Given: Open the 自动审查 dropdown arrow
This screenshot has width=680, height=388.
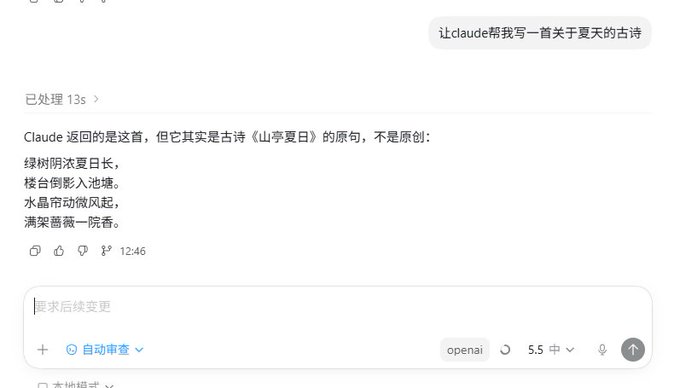Looking at the screenshot, I should [x=139, y=349].
